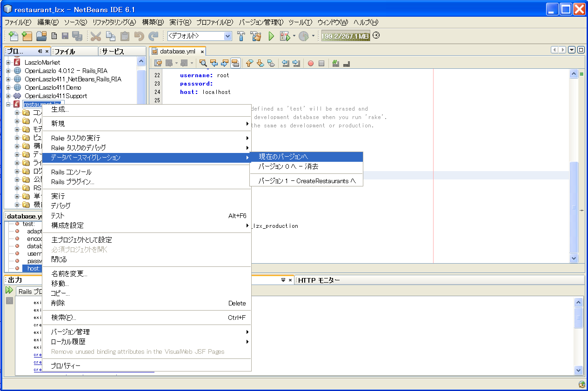Click the Comment lines editor icon
The height and width of the screenshot is (391, 588).
coord(336,63)
